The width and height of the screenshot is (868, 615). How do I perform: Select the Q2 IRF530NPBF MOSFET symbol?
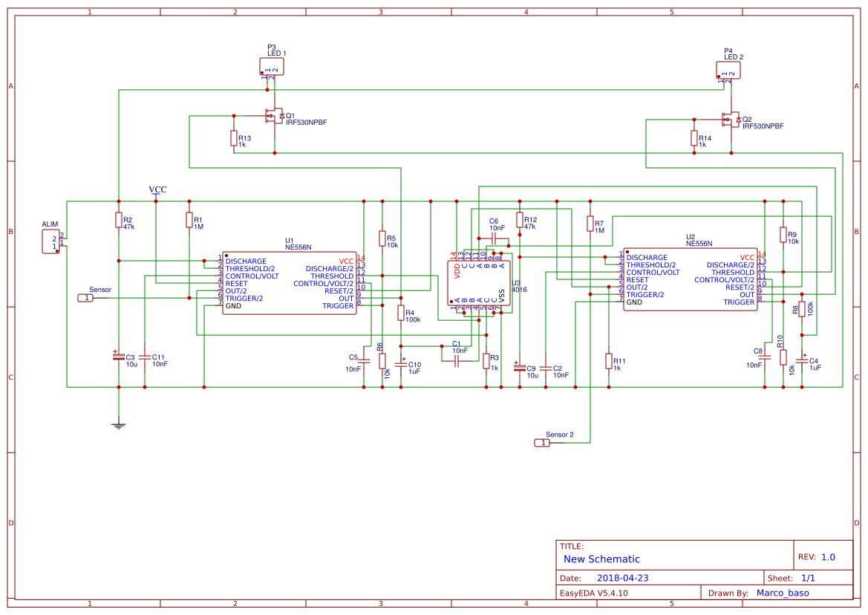tap(730, 120)
